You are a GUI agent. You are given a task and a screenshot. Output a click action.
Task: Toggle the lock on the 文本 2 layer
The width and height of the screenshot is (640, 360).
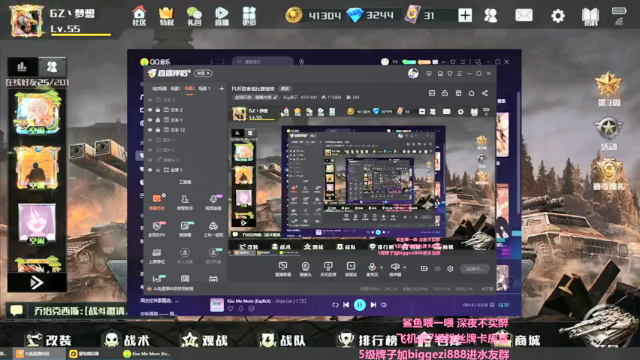click(x=158, y=110)
